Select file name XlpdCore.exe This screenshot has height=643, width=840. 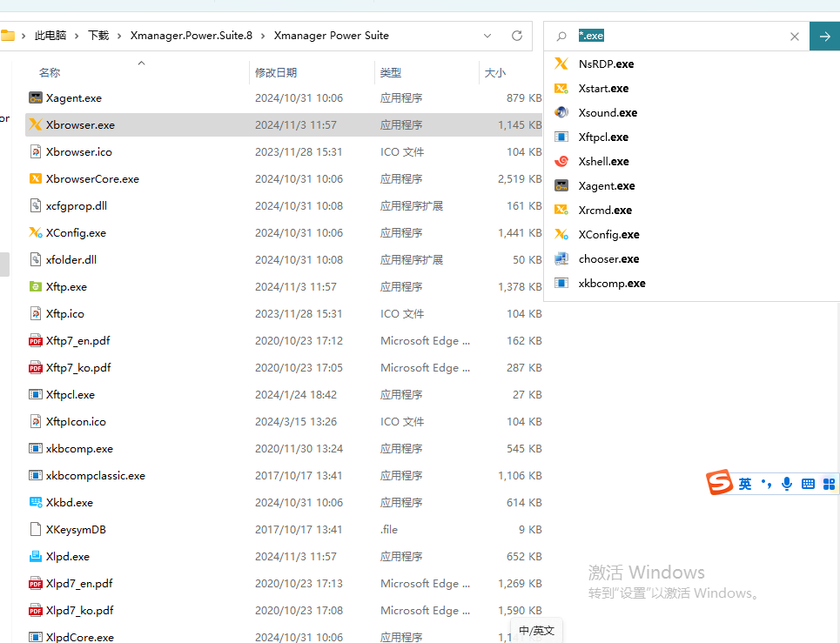(80, 637)
